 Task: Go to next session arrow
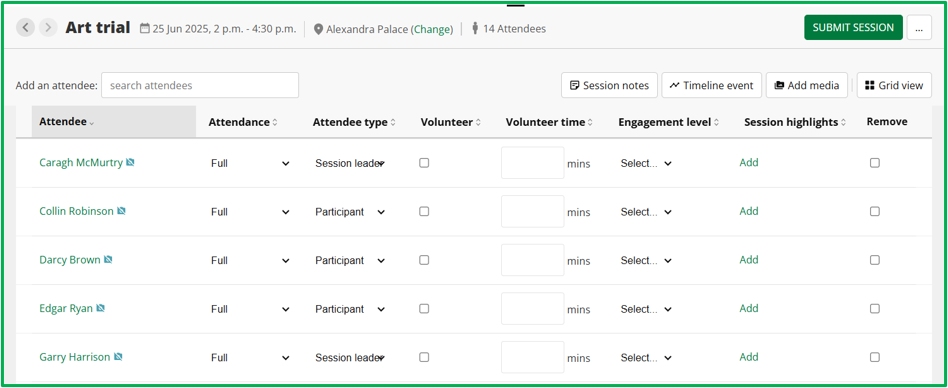click(x=48, y=28)
